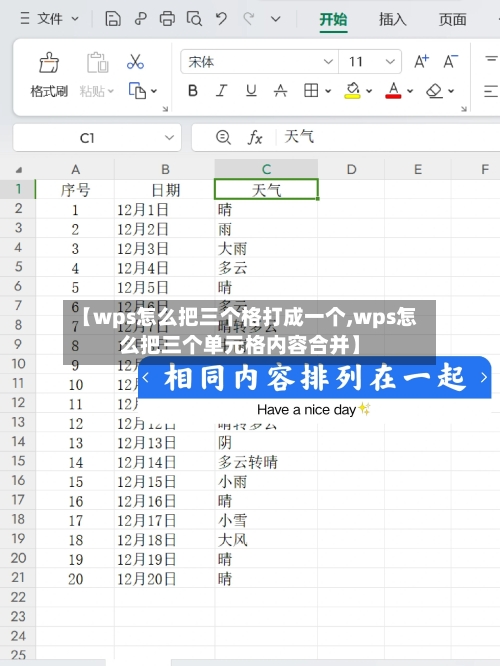Click the Cut scissors icon
The height and width of the screenshot is (666, 500).
[135, 62]
